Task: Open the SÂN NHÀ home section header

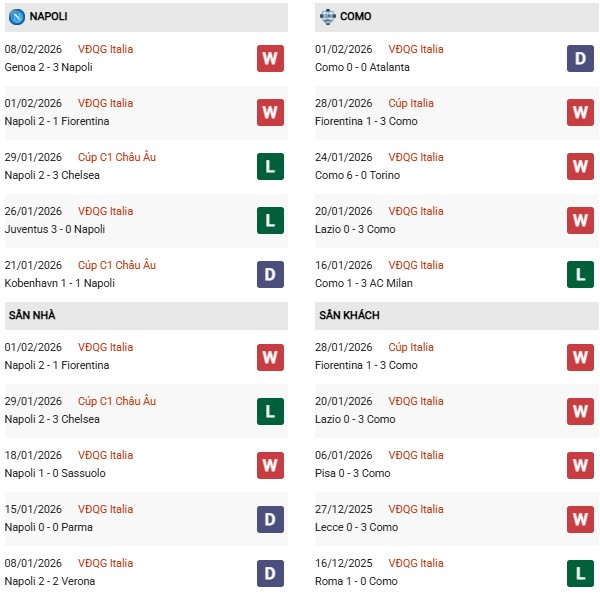Action: click(x=32, y=315)
